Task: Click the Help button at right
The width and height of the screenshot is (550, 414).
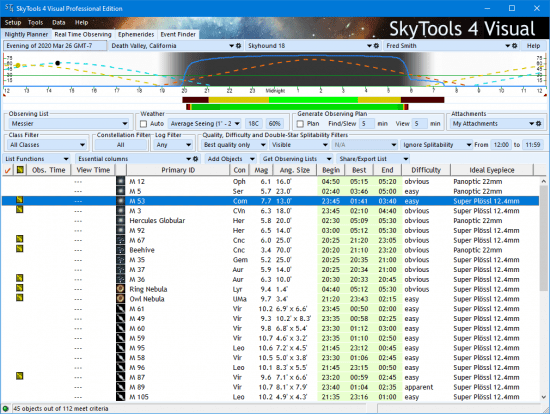Action: coord(533,46)
